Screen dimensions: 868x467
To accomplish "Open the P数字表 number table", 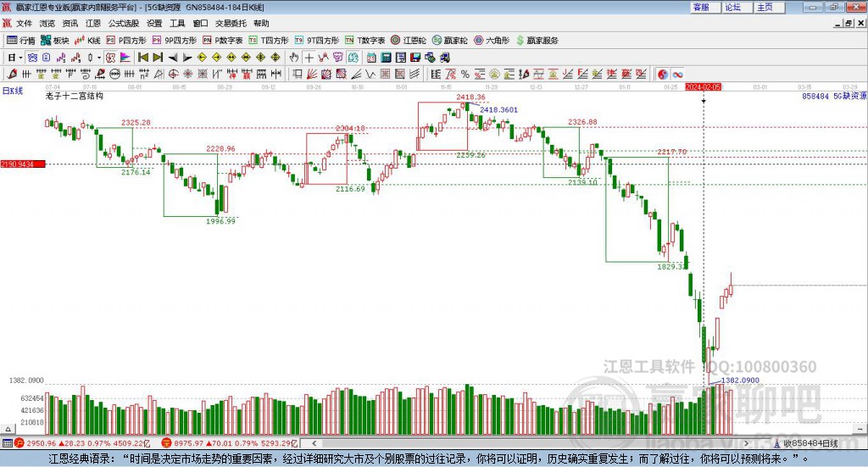I will click(x=223, y=41).
